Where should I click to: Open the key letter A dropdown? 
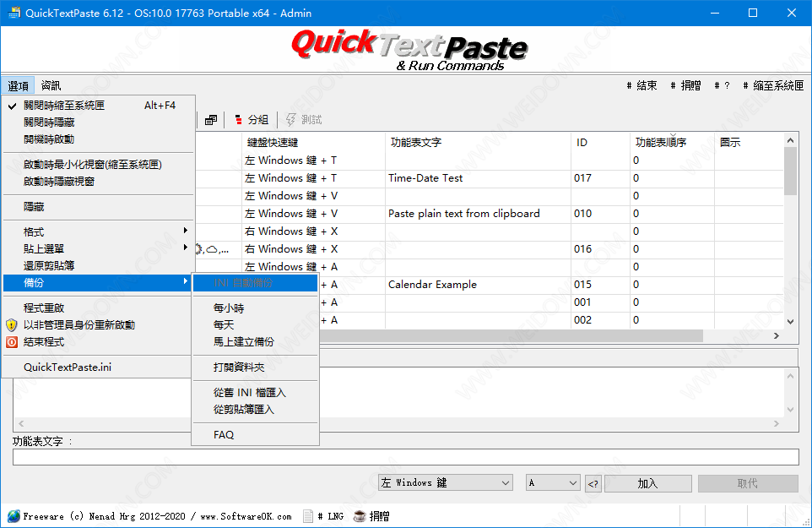553,483
